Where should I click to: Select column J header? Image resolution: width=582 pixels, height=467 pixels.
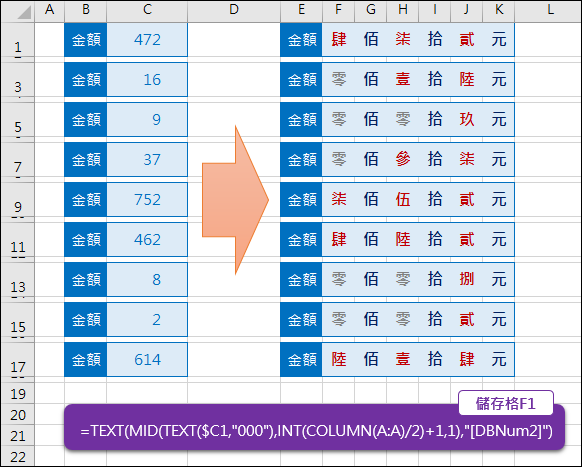(x=466, y=10)
